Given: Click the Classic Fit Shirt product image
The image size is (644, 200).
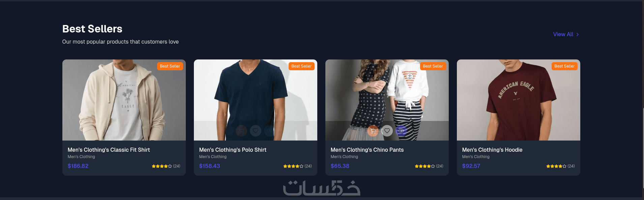Looking at the screenshot, I should [124, 100].
